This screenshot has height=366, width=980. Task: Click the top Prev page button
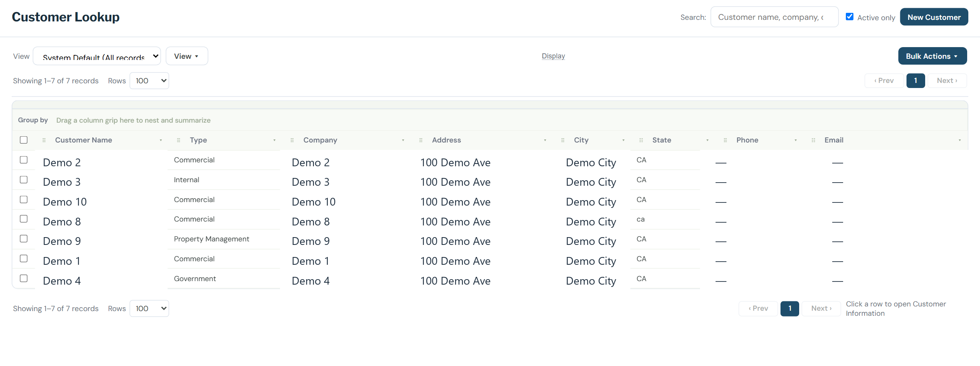(884, 81)
